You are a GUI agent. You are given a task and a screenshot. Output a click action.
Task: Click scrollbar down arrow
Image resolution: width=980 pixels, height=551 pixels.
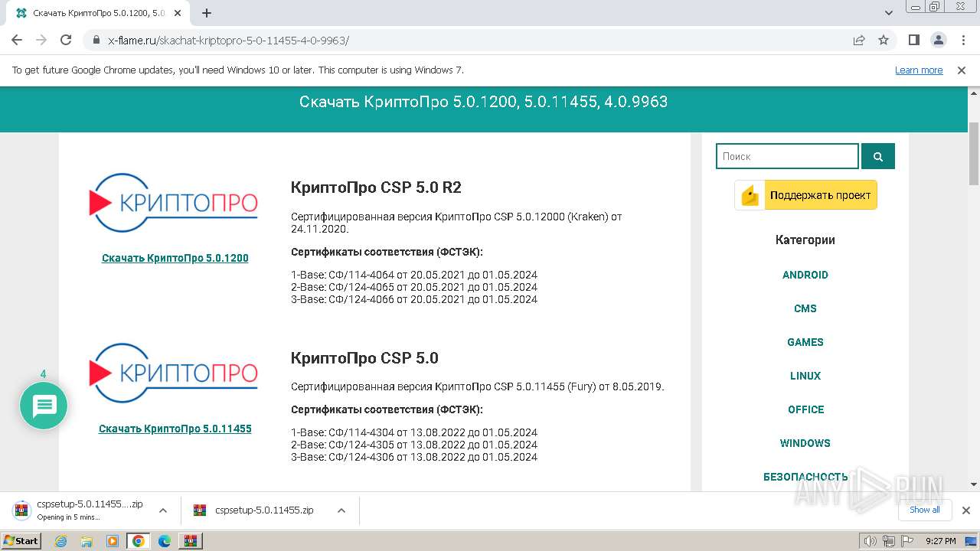(x=974, y=484)
